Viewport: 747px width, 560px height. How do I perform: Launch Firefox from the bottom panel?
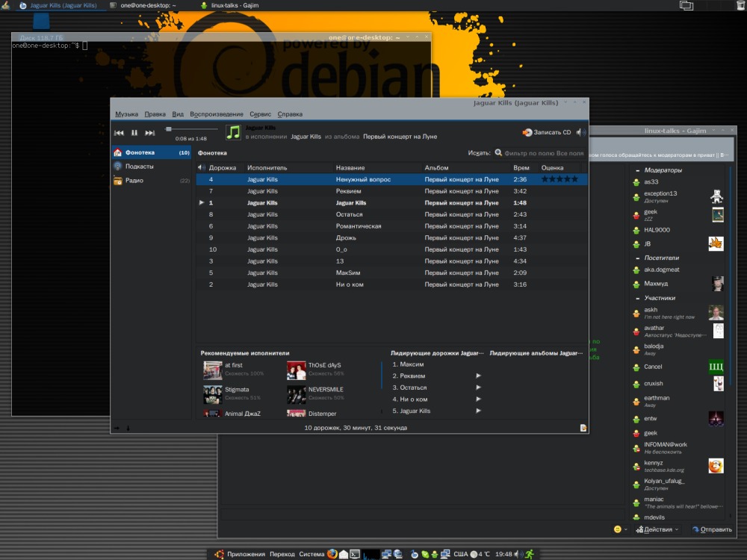click(332, 554)
